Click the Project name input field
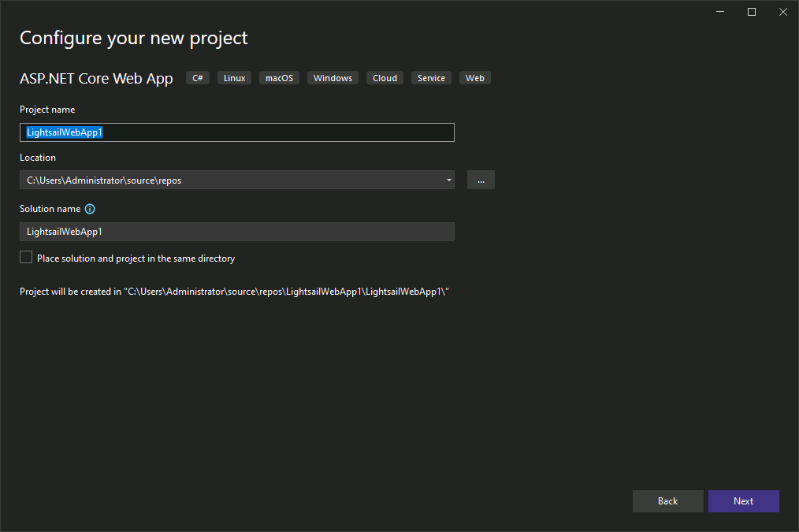 [237, 132]
